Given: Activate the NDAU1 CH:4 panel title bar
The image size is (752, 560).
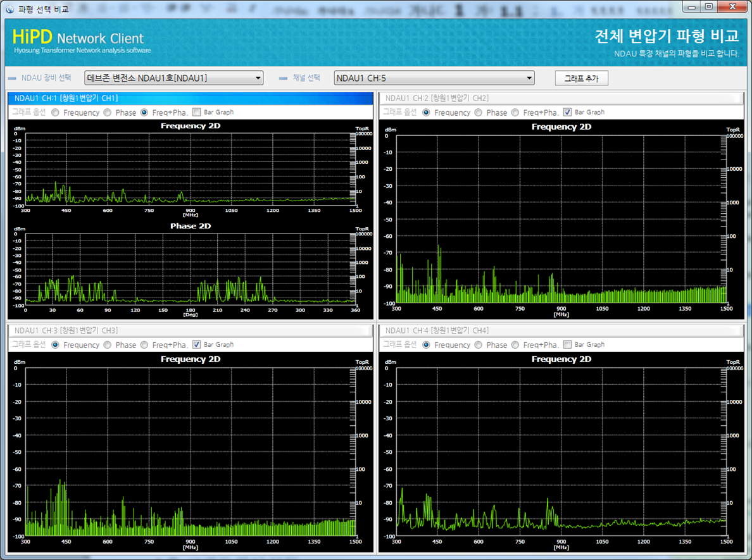Looking at the screenshot, I should pyautogui.click(x=561, y=330).
